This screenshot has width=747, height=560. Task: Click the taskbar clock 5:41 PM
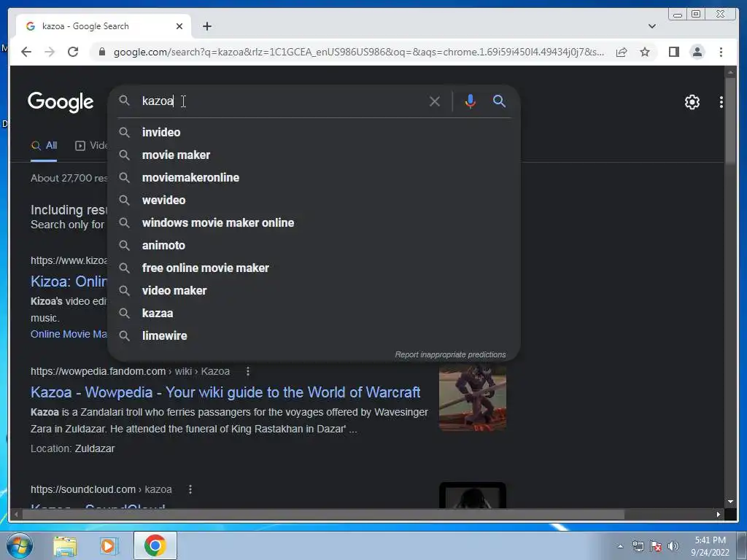pyautogui.click(x=710, y=546)
